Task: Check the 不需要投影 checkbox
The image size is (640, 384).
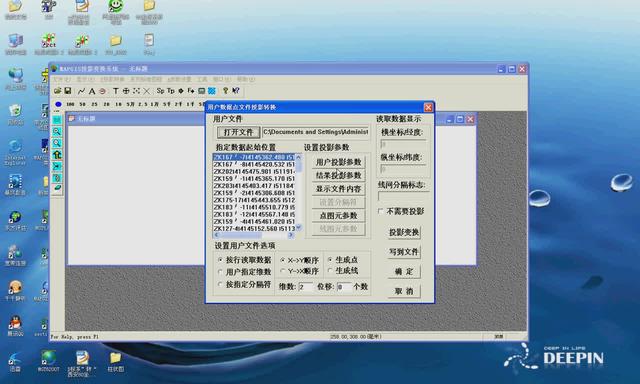Action: pos(381,211)
